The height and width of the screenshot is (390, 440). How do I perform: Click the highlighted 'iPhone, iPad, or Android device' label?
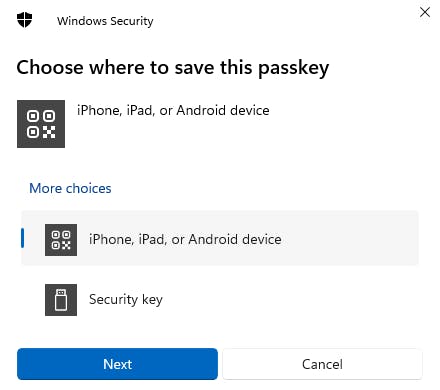click(x=185, y=240)
